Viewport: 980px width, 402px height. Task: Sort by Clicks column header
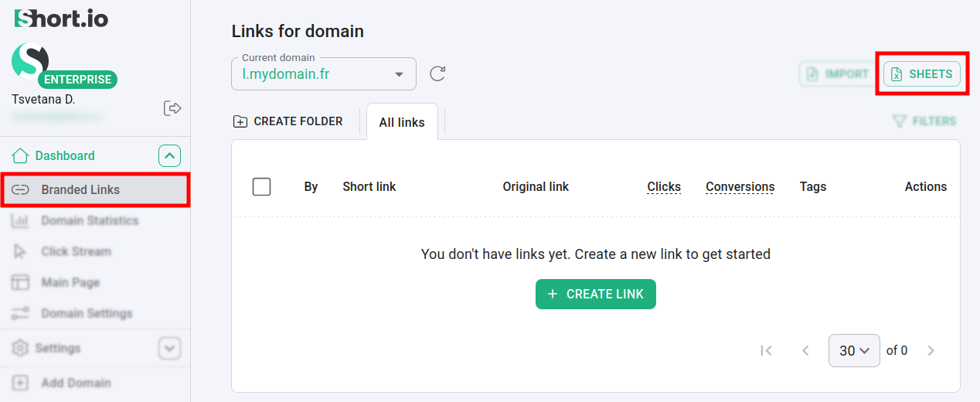point(664,187)
